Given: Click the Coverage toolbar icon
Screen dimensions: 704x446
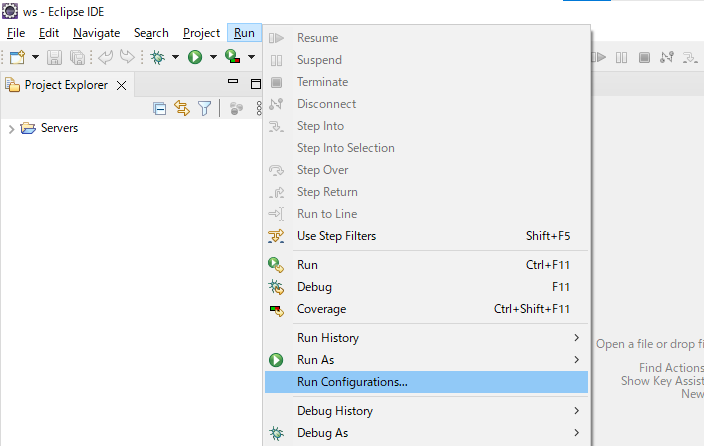Looking at the screenshot, I should [x=233, y=57].
